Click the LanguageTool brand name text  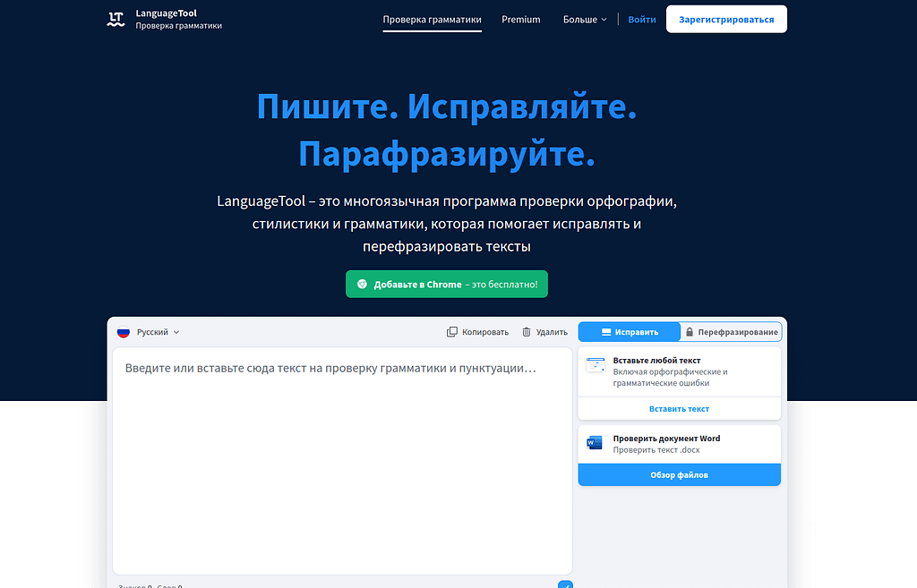[x=166, y=13]
